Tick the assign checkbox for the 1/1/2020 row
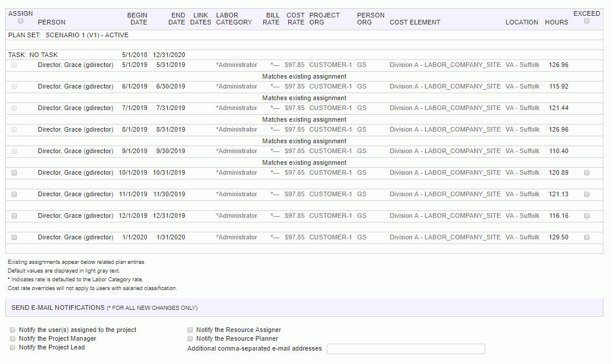 tap(15, 238)
